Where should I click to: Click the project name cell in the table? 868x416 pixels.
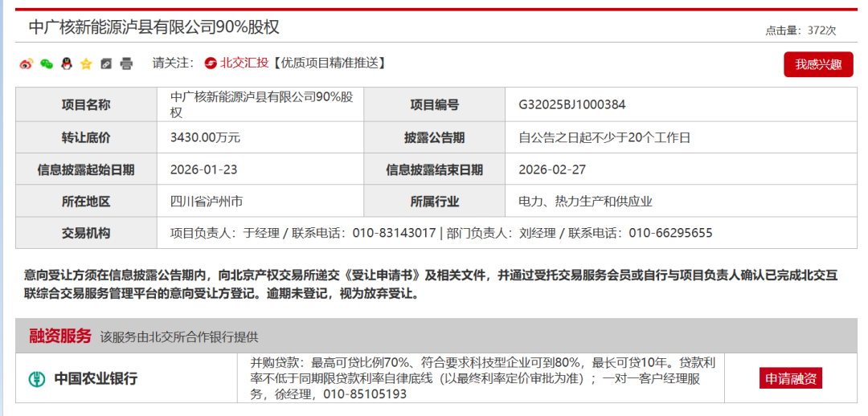click(x=260, y=104)
